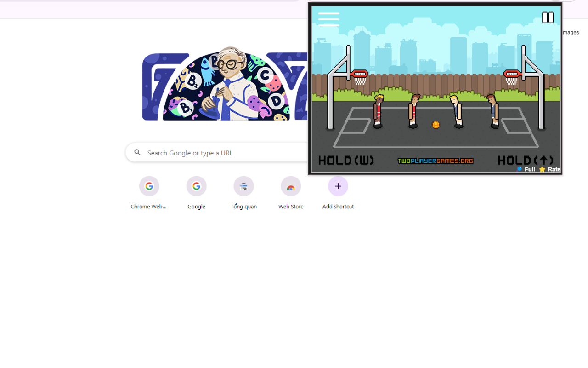The width and height of the screenshot is (588, 368).
Task: Click the Rate link with star
Action: (550, 169)
